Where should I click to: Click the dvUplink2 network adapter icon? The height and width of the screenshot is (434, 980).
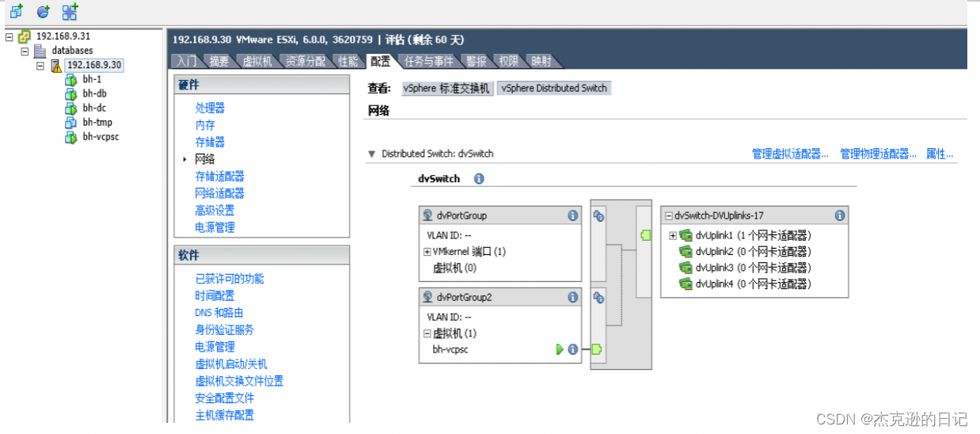coord(687,252)
